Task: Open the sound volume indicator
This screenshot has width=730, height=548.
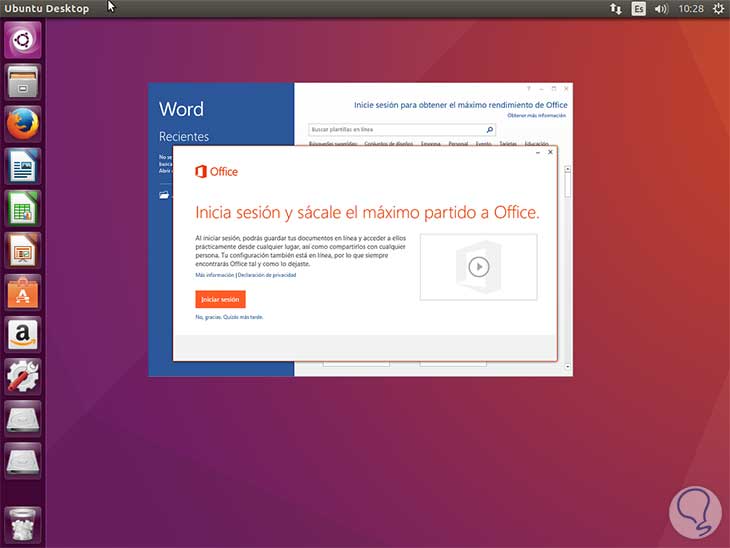Action: click(x=661, y=8)
